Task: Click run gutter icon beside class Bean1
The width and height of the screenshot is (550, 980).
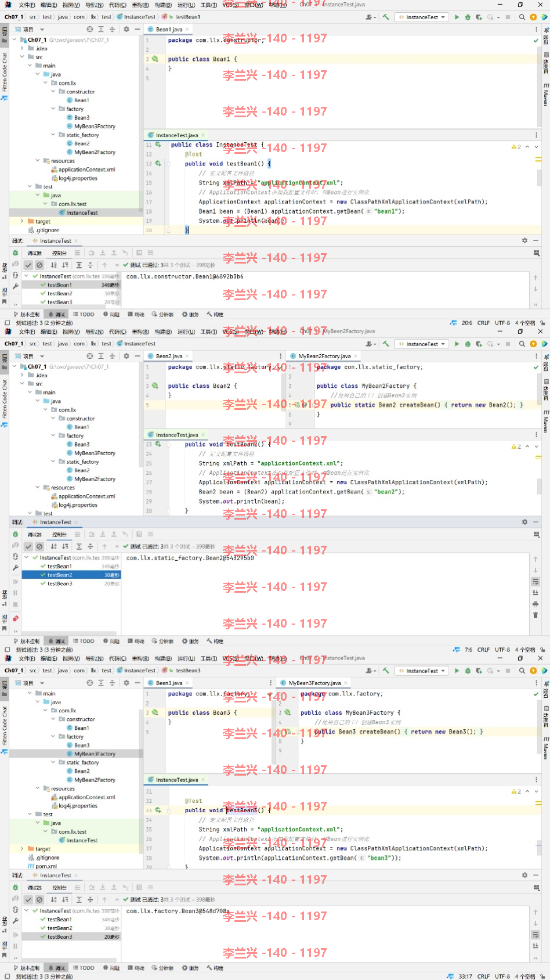Action: (155, 59)
